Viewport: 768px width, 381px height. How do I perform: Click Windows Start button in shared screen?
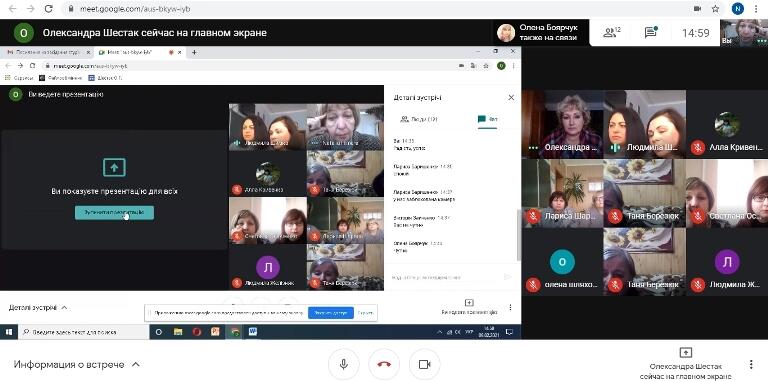[x=9, y=332]
